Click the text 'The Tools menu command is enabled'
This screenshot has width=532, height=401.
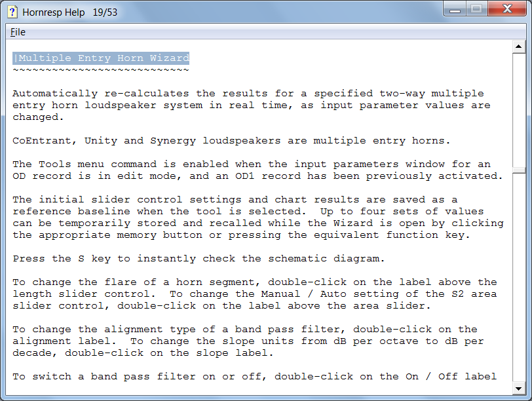(121, 164)
